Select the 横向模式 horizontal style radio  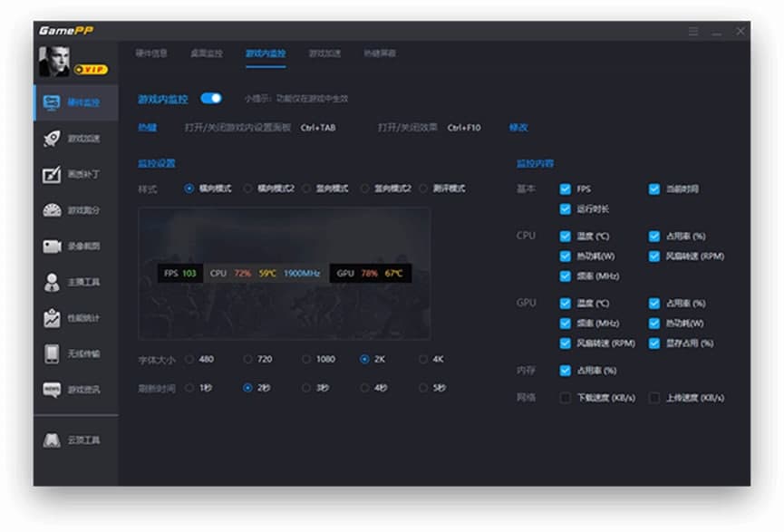point(189,189)
